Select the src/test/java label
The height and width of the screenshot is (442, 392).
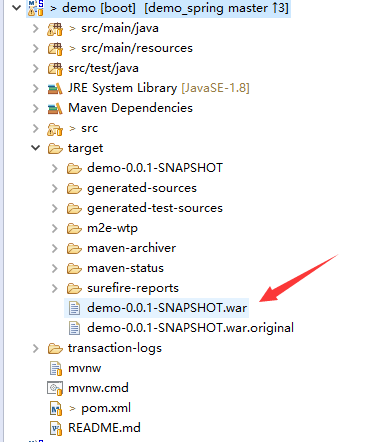[103, 68]
